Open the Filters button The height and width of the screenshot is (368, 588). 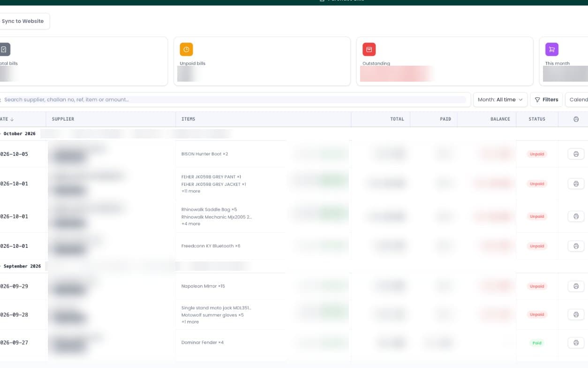546,100
